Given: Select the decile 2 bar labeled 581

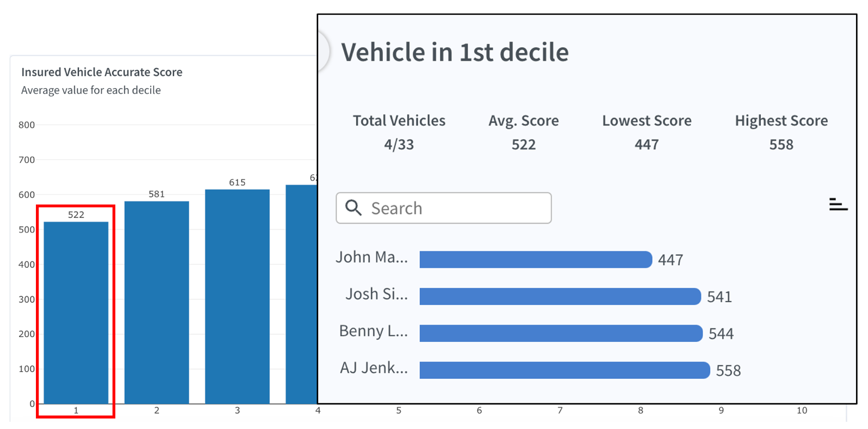Looking at the screenshot, I should click(x=157, y=302).
